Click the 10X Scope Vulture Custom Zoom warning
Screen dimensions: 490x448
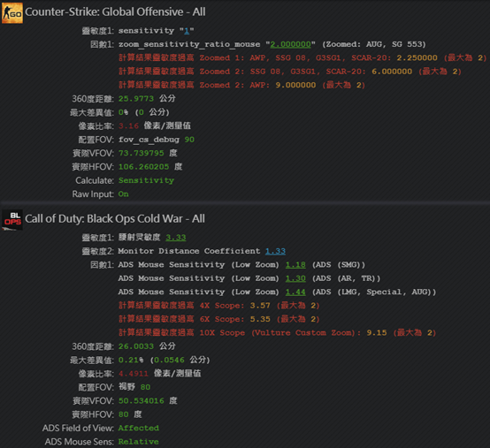pos(277,333)
